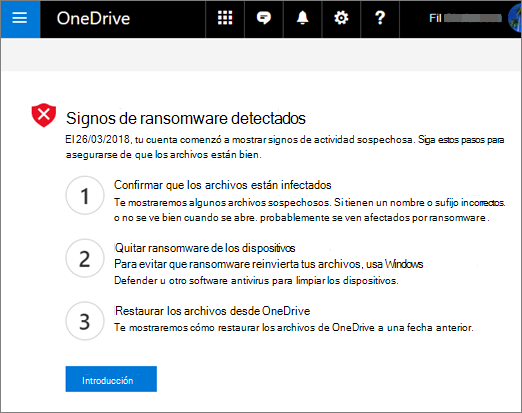Click the text "El 26/03/2018, tu cuenta comenzó"
The width and height of the screenshot is (522, 413).
tap(143, 140)
